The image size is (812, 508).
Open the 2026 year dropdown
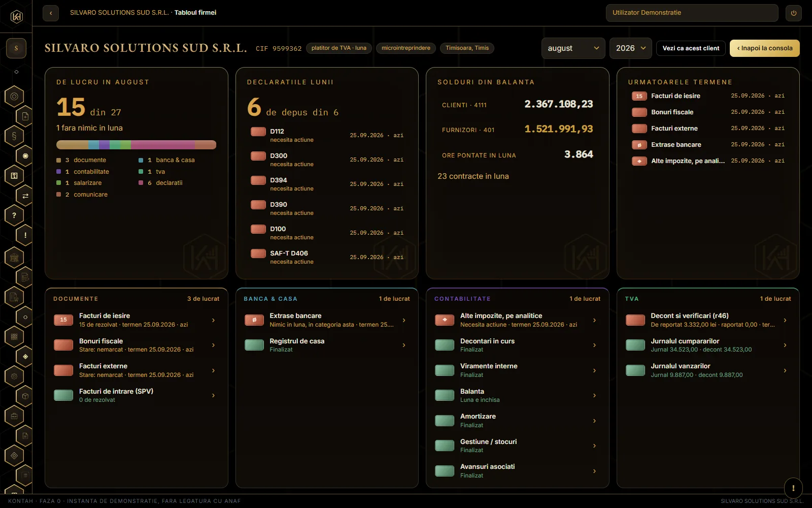(631, 48)
